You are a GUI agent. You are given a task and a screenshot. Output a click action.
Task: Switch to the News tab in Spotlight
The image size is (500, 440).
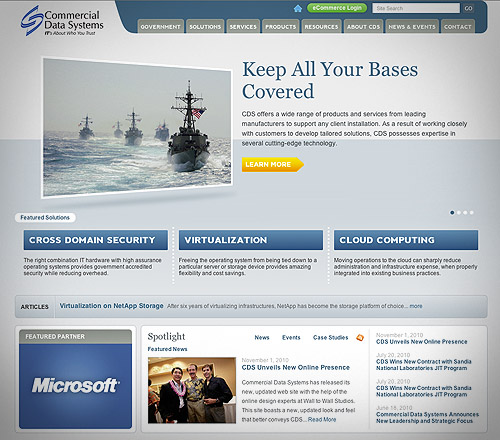pyautogui.click(x=262, y=338)
